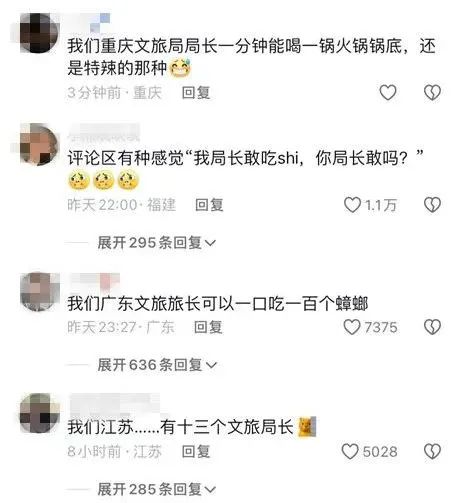
Task: Dislike the Guangdong cockroach comment
Action: point(432,327)
